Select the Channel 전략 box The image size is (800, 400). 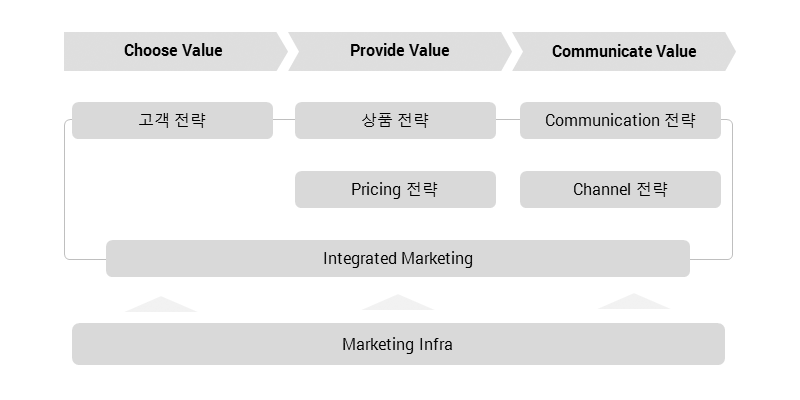point(620,189)
